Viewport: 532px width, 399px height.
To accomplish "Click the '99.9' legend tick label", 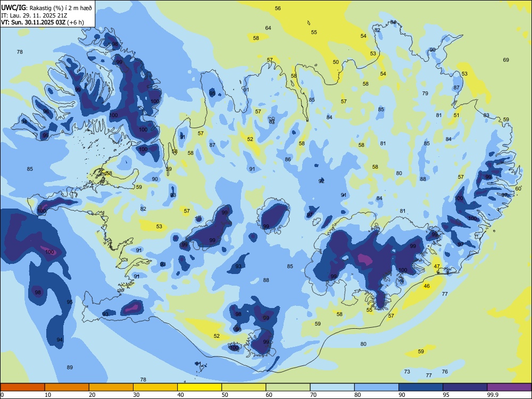I will coord(493,395).
